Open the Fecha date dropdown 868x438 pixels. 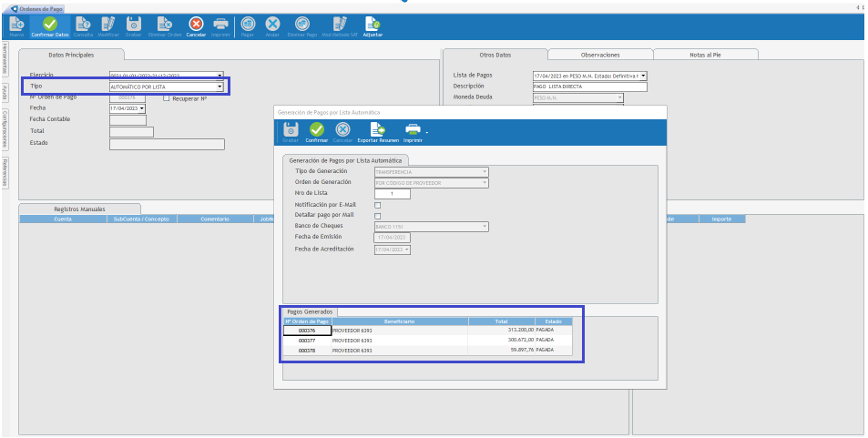click(x=142, y=108)
